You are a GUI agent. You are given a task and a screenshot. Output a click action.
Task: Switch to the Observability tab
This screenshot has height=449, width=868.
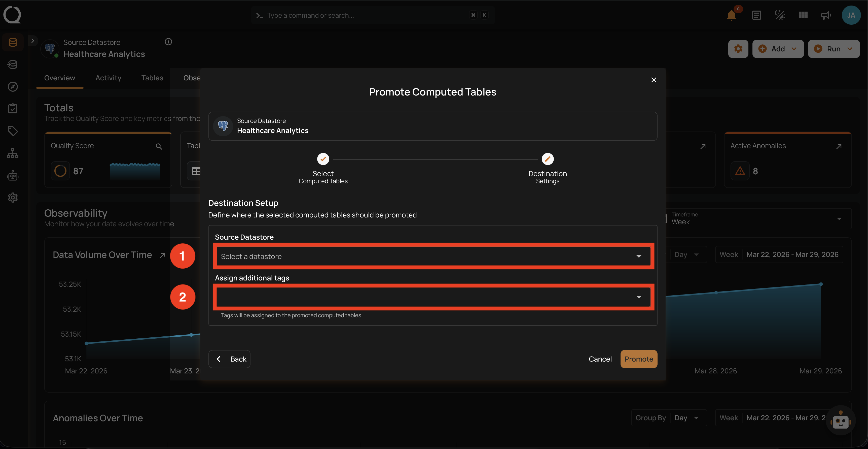[x=192, y=78]
